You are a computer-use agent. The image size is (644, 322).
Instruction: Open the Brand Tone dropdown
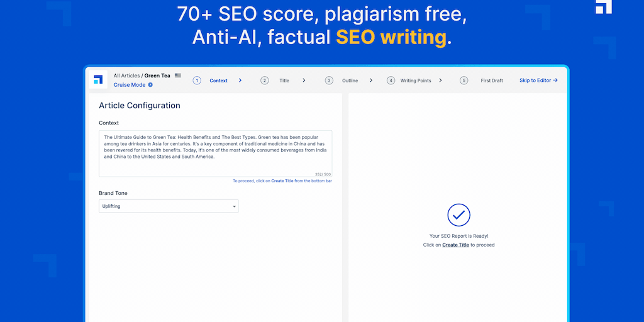(169, 206)
